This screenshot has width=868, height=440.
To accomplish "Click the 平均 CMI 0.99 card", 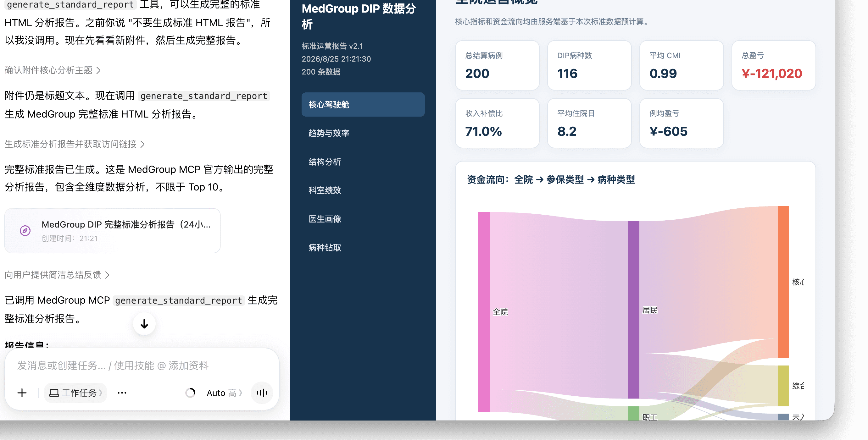I will pyautogui.click(x=681, y=65).
